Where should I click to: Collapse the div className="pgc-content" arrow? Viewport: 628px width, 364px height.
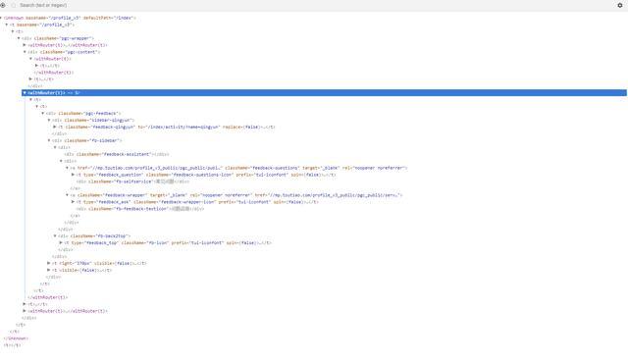click(x=25, y=52)
